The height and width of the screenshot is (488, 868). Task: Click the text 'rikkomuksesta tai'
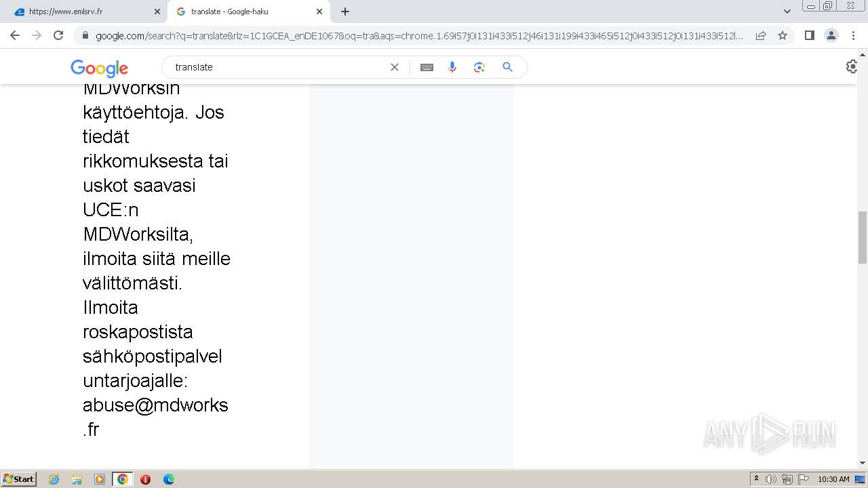155,161
